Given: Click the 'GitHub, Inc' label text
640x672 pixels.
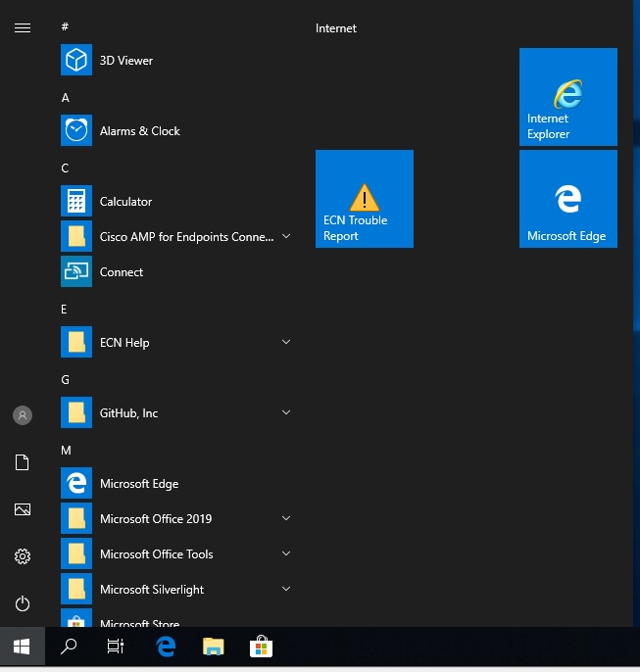Looking at the screenshot, I should click(x=129, y=413).
